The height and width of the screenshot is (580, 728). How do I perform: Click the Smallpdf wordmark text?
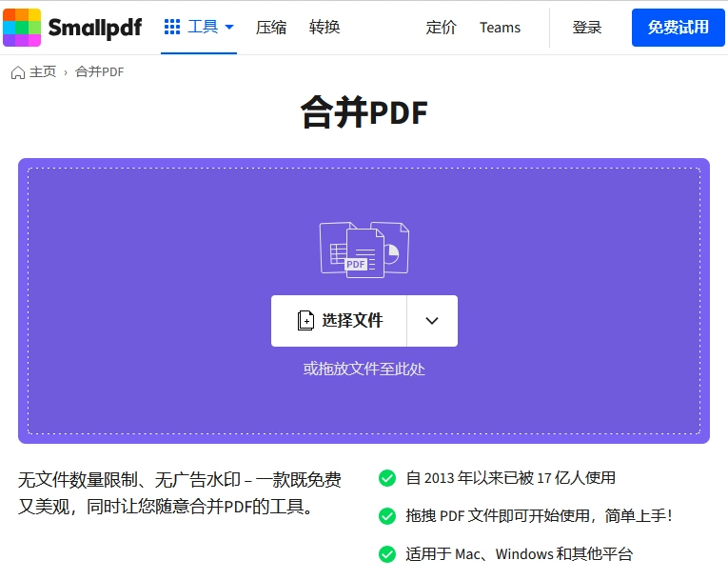point(95,28)
